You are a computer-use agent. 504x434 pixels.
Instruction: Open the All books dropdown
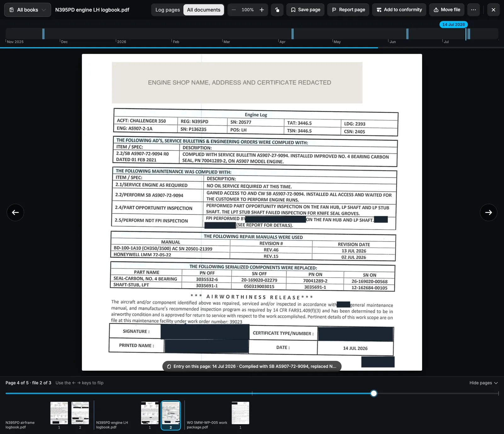(27, 10)
